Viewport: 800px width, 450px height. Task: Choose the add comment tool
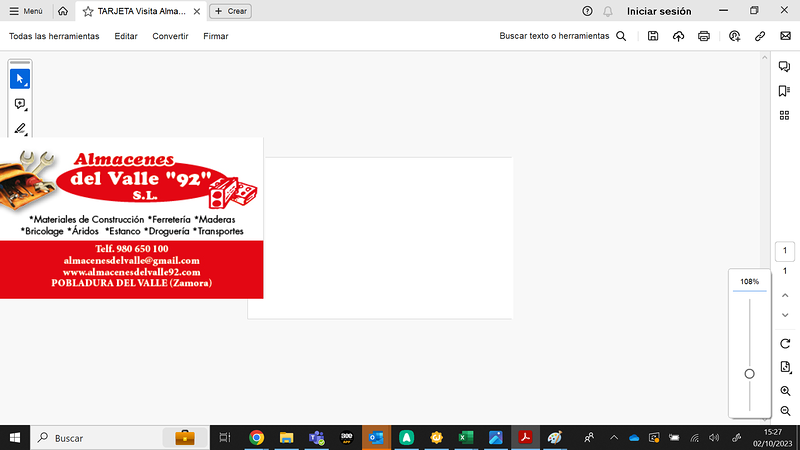20,104
